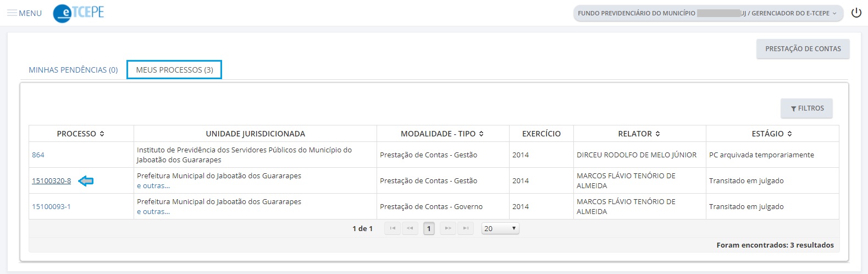This screenshot has width=868, height=274.
Task: Click the power logout icon
Action: (x=856, y=13)
